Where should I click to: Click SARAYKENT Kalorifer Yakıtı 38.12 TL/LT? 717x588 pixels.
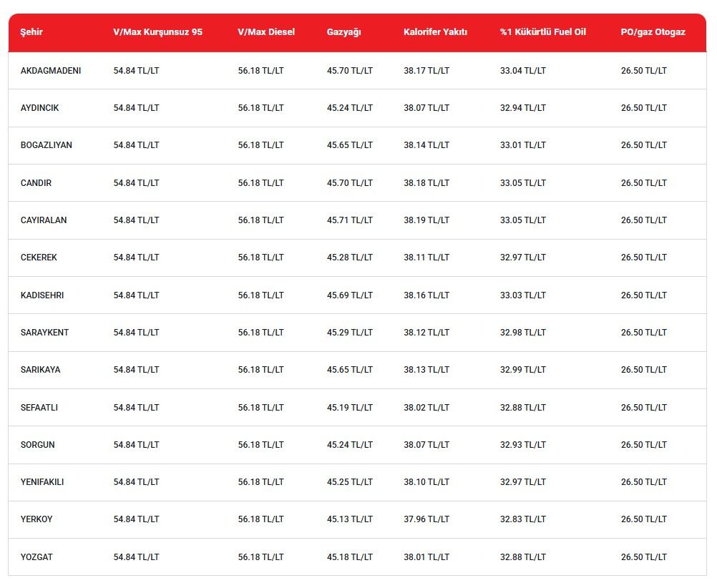[426, 333]
